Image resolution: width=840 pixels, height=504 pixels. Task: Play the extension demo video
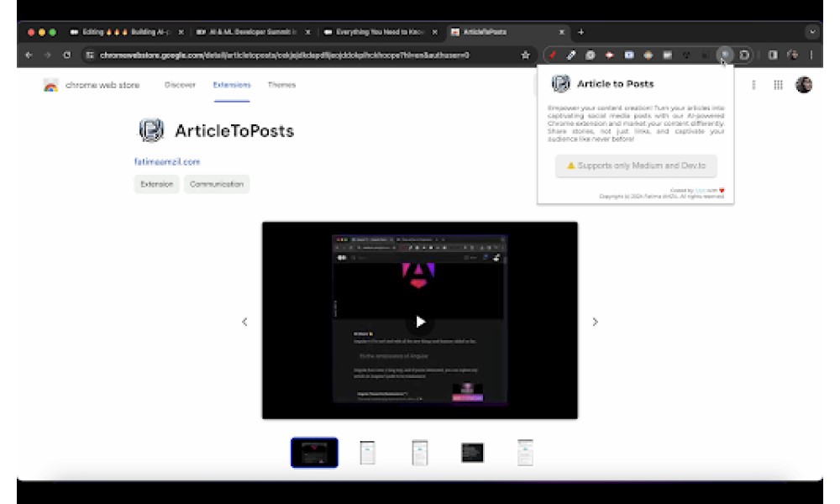pos(420,322)
